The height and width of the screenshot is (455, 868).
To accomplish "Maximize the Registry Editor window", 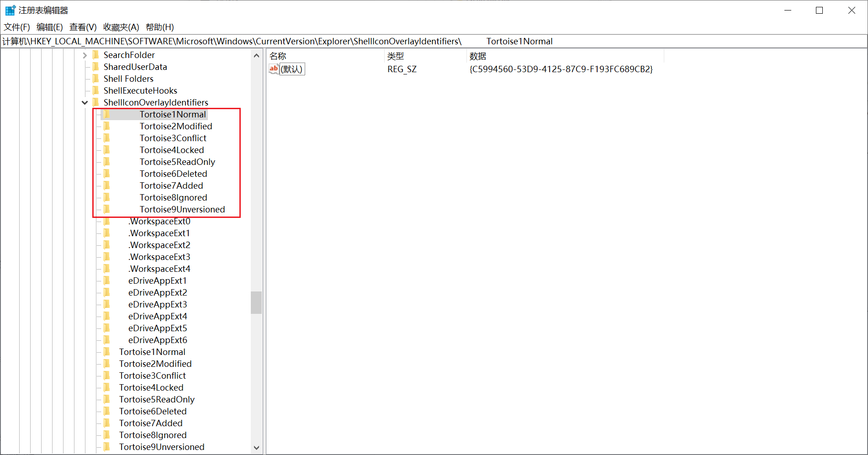I will (x=819, y=10).
